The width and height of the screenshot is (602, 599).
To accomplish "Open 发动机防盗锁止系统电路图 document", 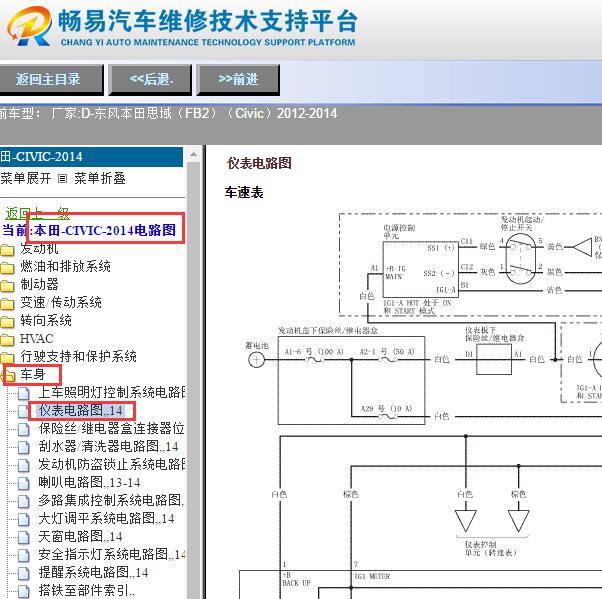I will click(x=112, y=464).
